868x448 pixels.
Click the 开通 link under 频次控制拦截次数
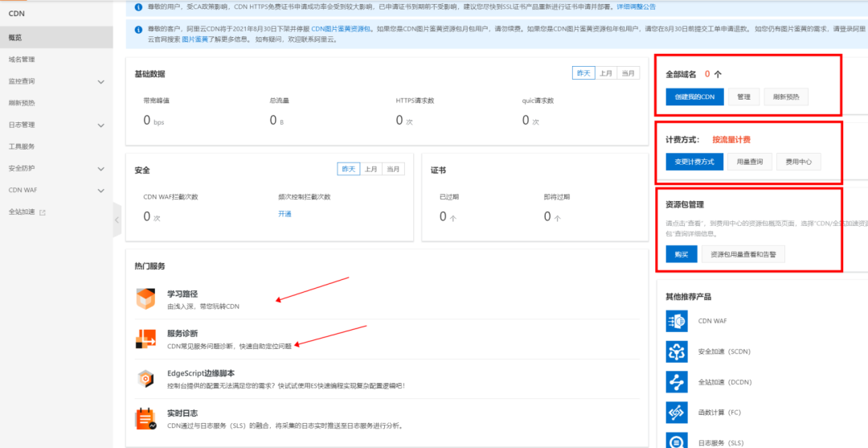coord(285,214)
